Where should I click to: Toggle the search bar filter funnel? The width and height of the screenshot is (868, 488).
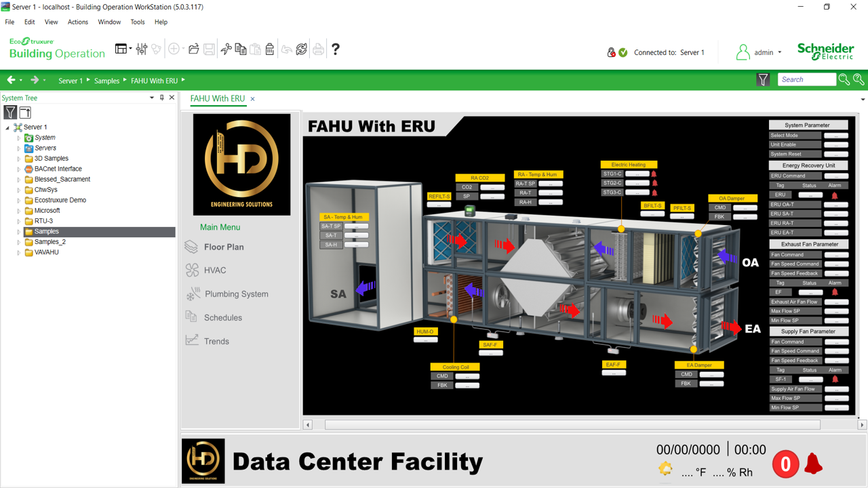pos(763,80)
